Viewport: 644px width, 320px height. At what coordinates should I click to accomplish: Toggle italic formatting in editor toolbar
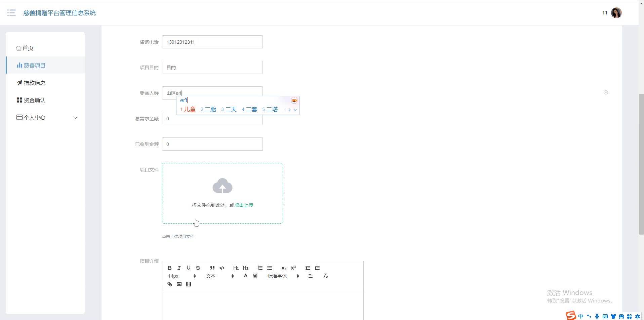click(179, 268)
